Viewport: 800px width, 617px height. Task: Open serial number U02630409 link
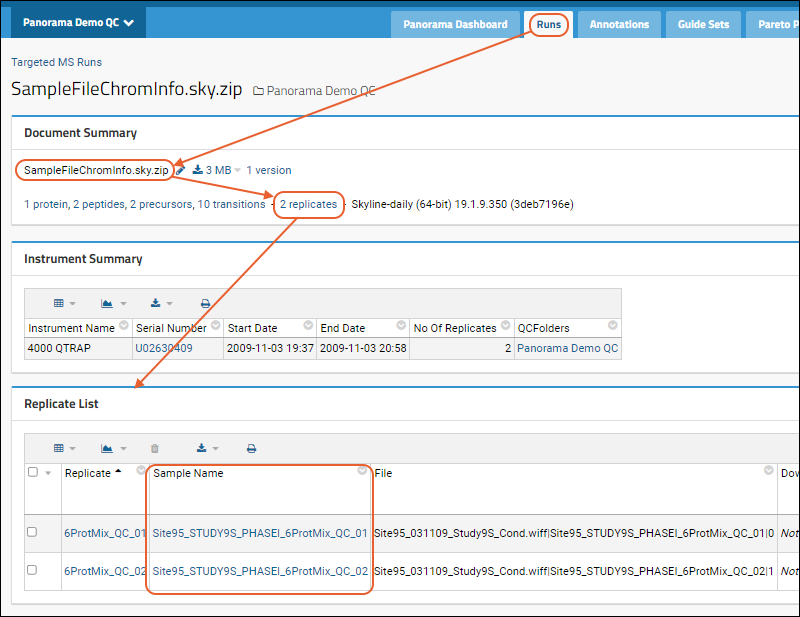[164, 348]
